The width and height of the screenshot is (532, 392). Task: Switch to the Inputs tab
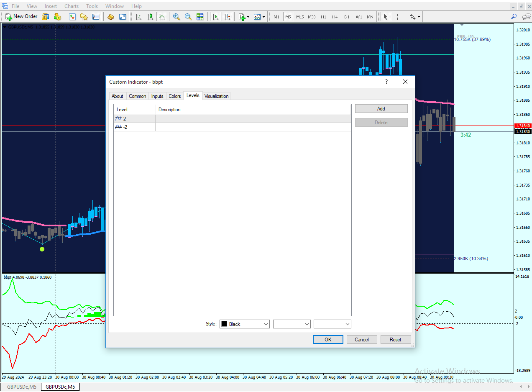click(x=157, y=96)
